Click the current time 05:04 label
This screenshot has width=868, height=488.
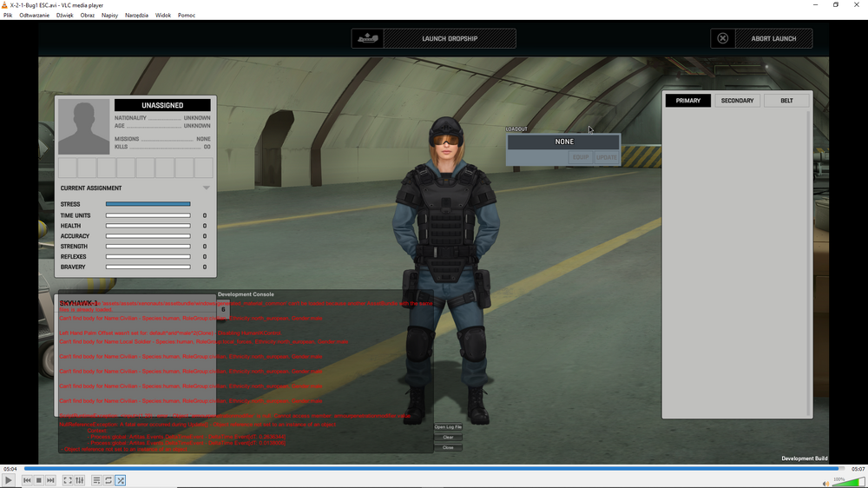[x=10, y=469]
